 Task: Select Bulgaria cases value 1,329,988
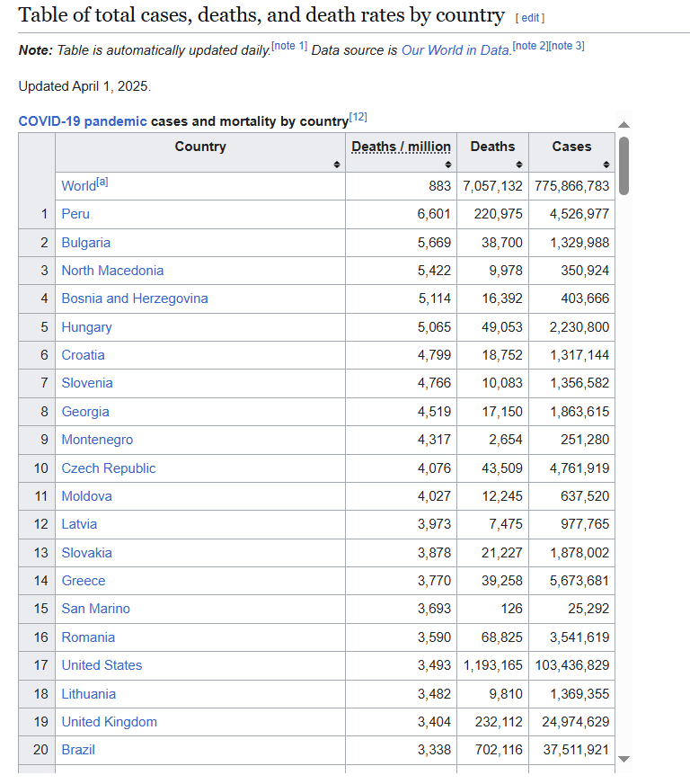pos(579,243)
